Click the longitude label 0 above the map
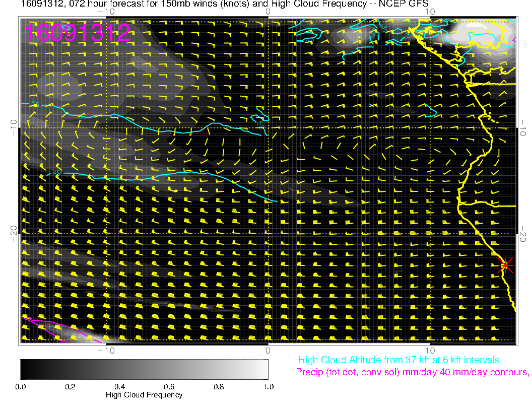This screenshot has height=411, width=532. pyautogui.click(x=268, y=12)
